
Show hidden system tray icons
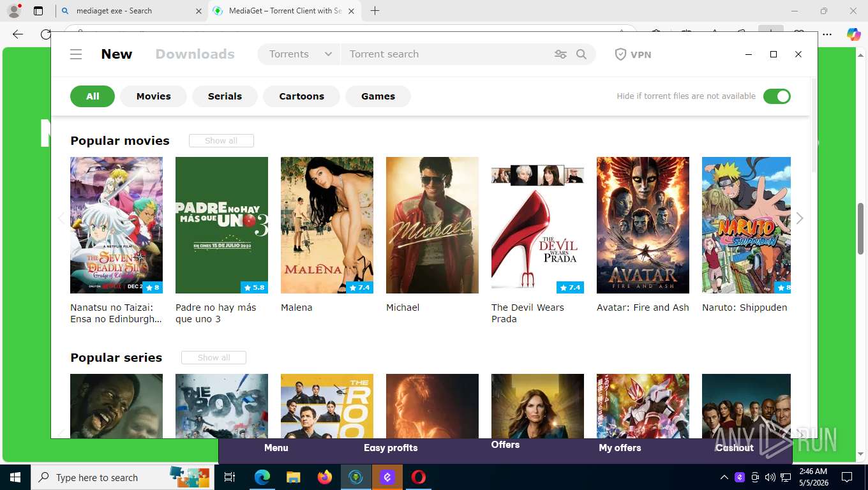724,477
